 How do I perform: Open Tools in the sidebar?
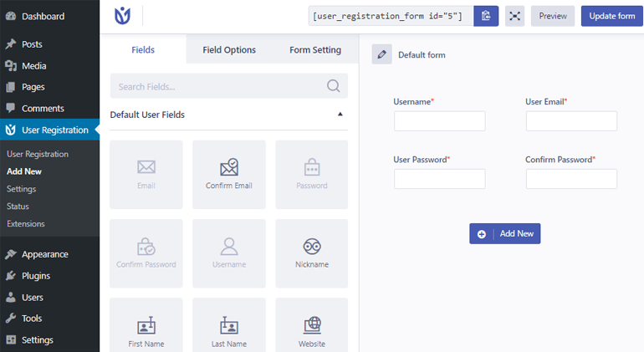[x=49, y=319]
